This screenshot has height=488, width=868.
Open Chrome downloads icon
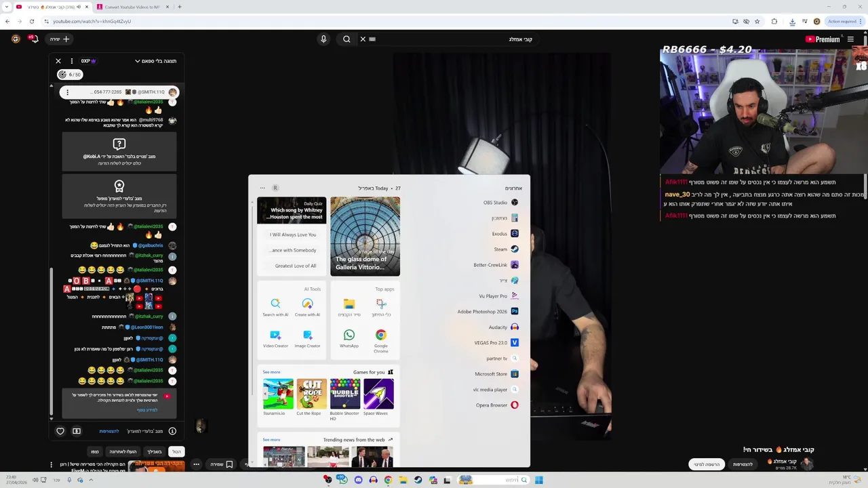pyautogui.click(x=792, y=21)
